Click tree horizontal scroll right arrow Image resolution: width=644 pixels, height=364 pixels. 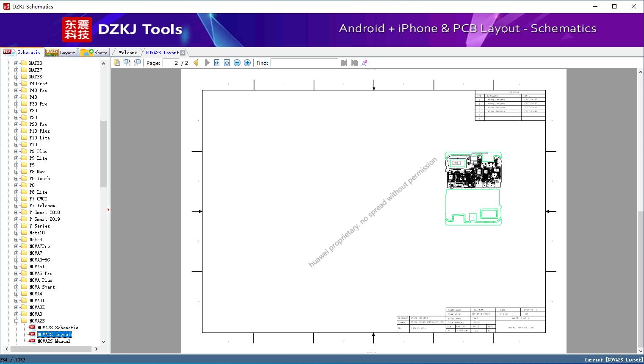tap(97, 349)
